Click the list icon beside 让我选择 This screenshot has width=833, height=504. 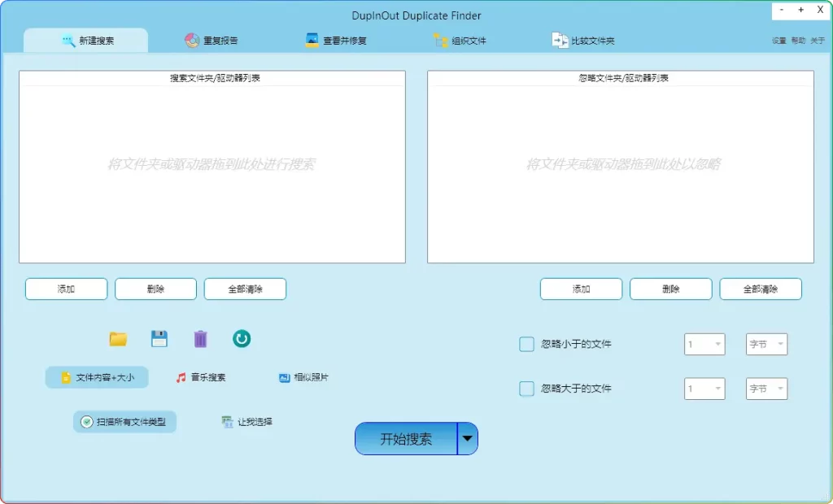(x=228, y=422)
